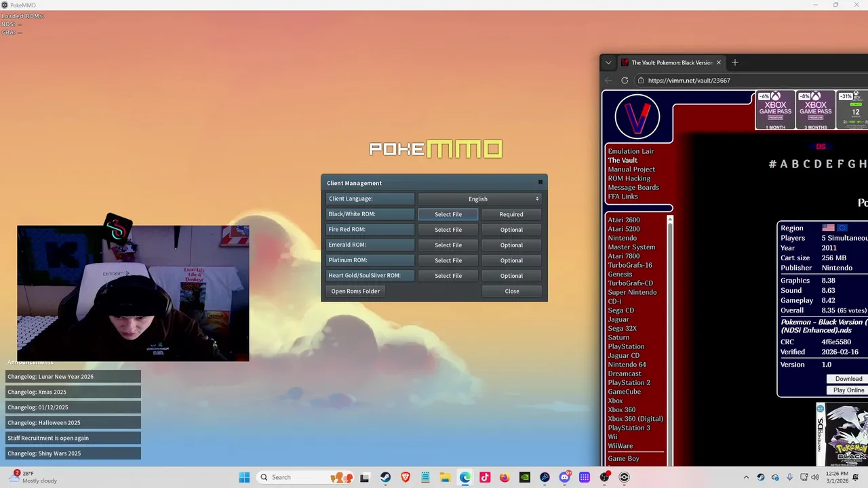Viewport: 868px width, 488px height.
Task: Select GameCube in the console list
Action: tap(624, 392)
